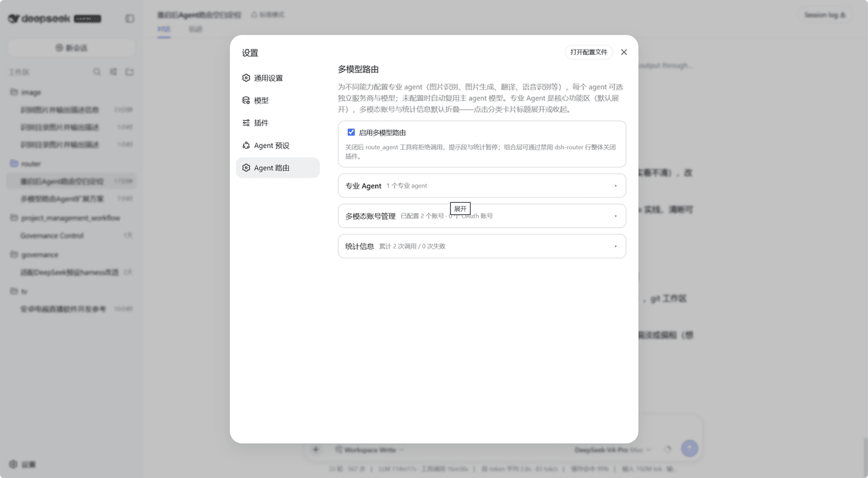Open the tv workspace folder
Image resolution: width=868 pixels, height=478 pixels.
pyautogui.click(x=71, y=291)
